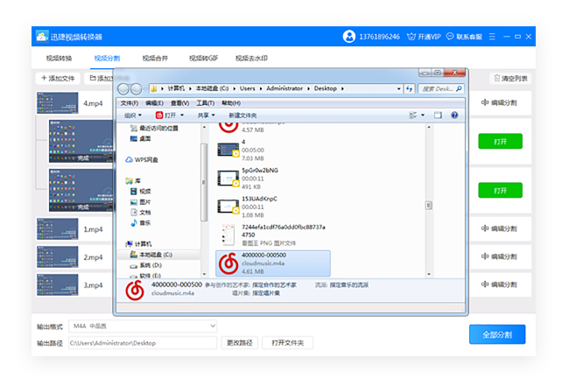The height and width of the screenshot is (392, 569).
Task: Select 桌面 in the sidebar
Action: pyautogui.click(x=140, y=138)
